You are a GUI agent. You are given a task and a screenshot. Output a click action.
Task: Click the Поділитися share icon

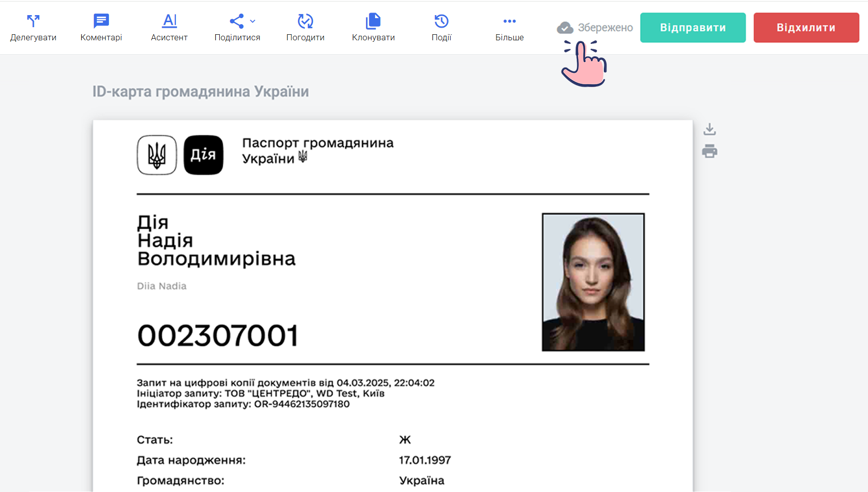coord(236,21)
